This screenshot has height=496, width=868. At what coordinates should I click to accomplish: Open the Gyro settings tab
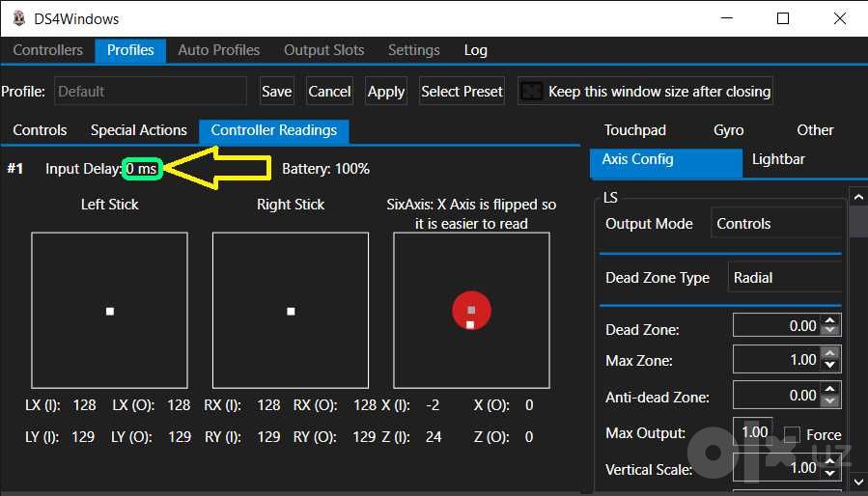coord(729,130)
